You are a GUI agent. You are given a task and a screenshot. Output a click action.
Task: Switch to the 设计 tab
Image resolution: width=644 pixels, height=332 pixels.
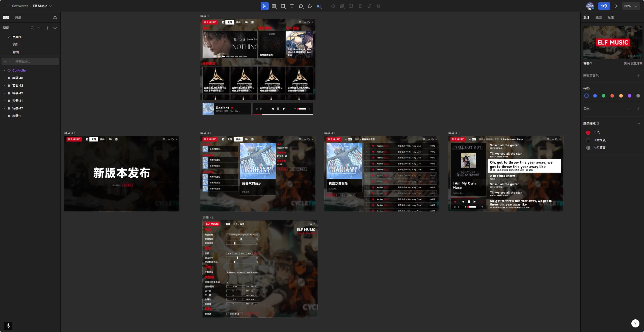pyautogui.click(x=586, y=17)
